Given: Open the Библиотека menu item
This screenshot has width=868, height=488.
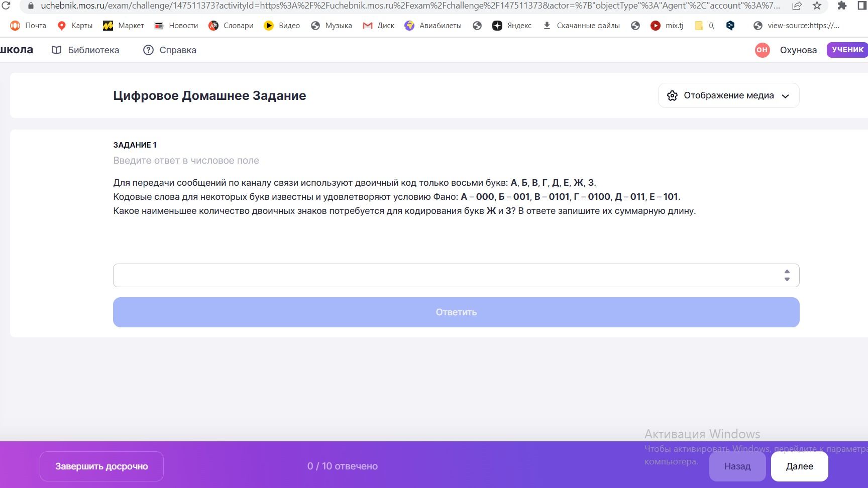Looking at the screenshot, I should pyautogui.click(x=85, y=50).
